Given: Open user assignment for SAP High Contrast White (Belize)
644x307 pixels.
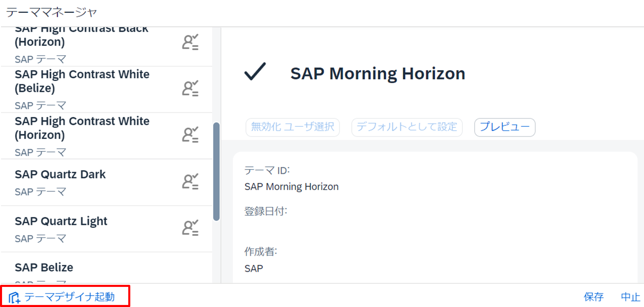Looking at the screenshot, I should point(189,89).
